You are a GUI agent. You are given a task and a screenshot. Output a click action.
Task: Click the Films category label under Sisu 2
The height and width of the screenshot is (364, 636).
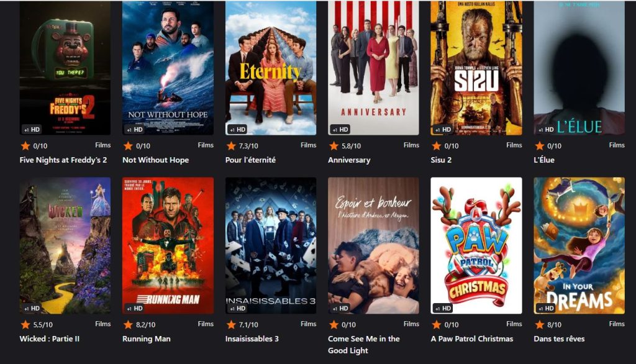point(514,145)
